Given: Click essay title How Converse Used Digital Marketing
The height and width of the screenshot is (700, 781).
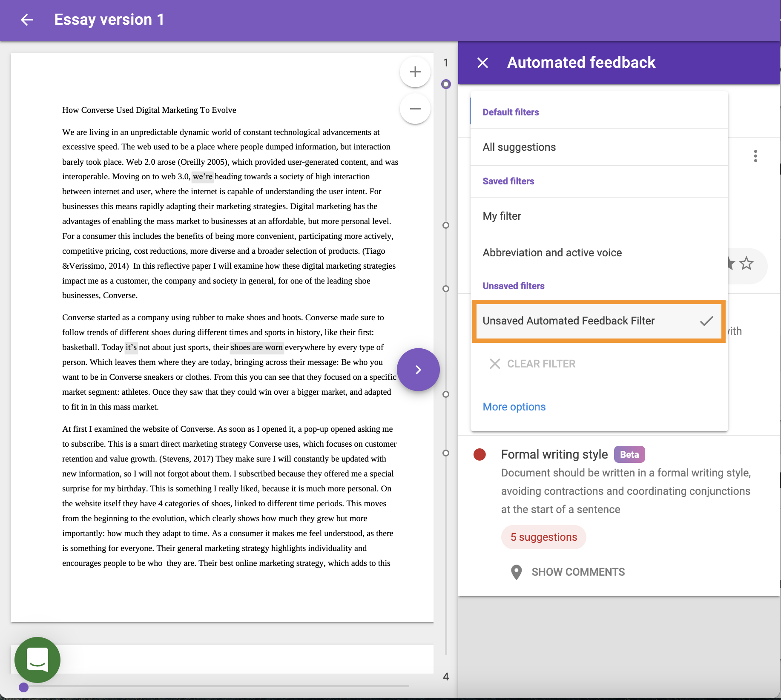Looking at the screenshot, I should click(149, 110).
